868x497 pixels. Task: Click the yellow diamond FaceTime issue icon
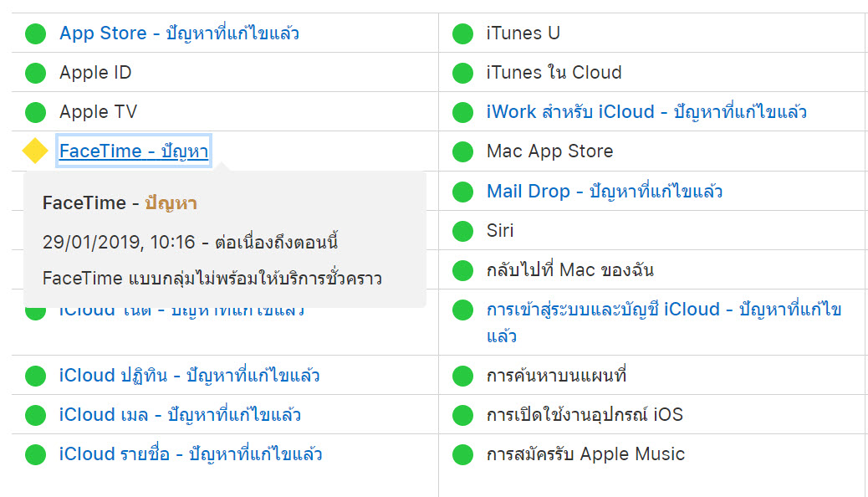tap(35, 151)
